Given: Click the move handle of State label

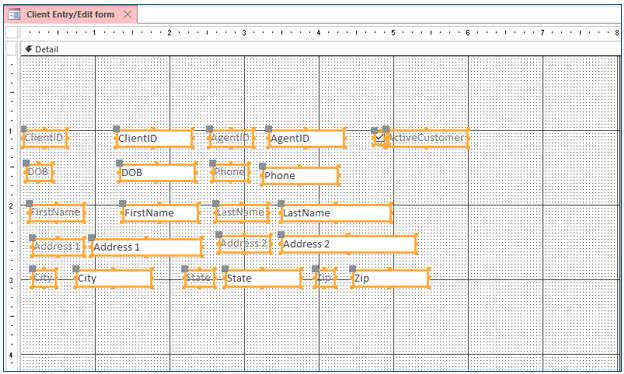Looking at the screenshot, I should pos(185,269).
